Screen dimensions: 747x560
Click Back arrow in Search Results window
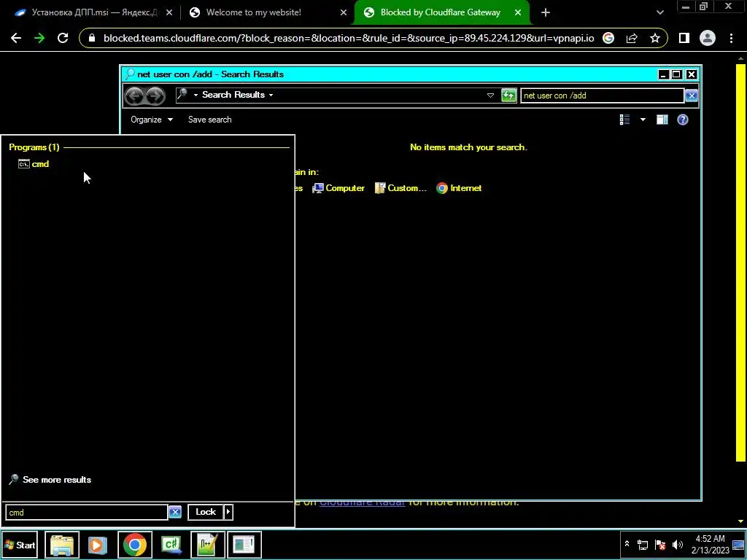pos(134,96)
